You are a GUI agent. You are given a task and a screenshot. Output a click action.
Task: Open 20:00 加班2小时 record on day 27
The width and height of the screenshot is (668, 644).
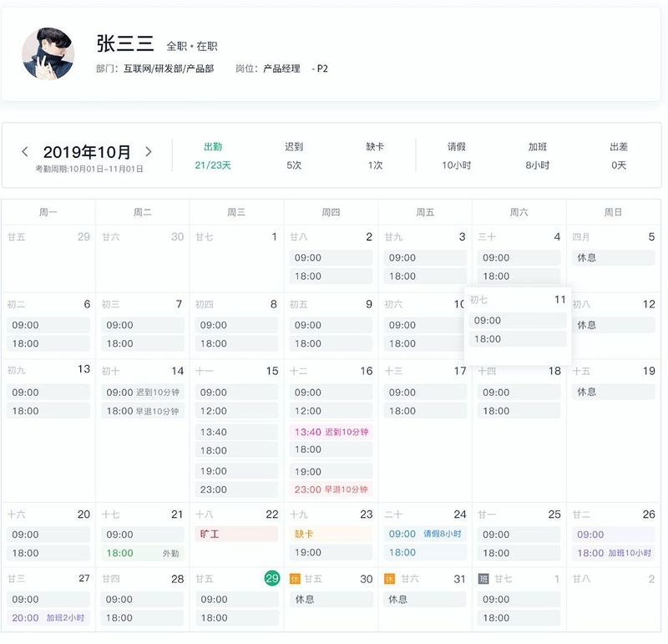[x=48, y=617]
